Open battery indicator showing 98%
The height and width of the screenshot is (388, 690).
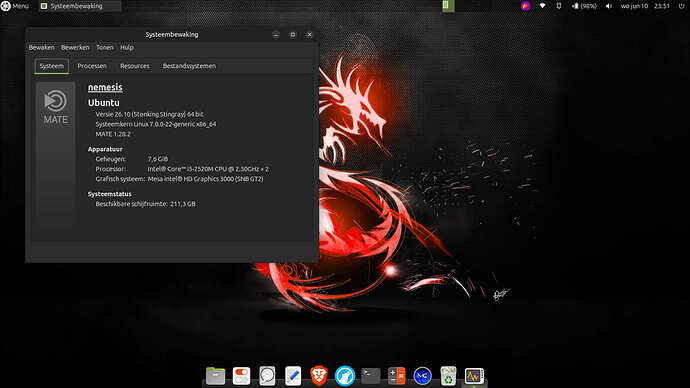584,6
